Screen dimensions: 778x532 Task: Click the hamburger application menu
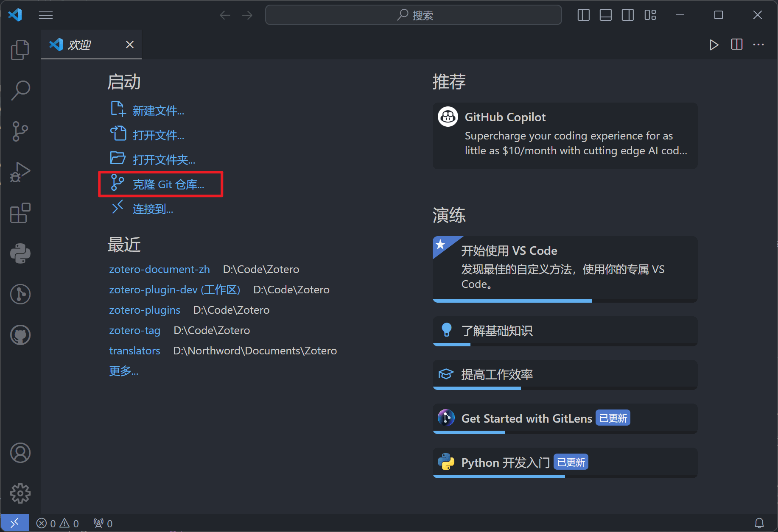click(46, 15)
